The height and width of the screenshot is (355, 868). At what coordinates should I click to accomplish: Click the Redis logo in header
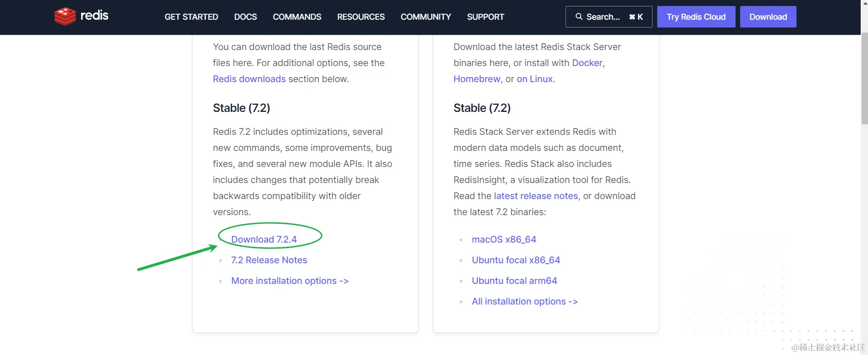(x=81, y=16)
